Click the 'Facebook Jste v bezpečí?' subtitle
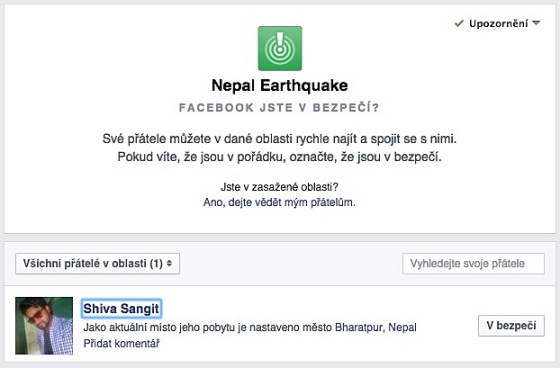 coord(279,108)
